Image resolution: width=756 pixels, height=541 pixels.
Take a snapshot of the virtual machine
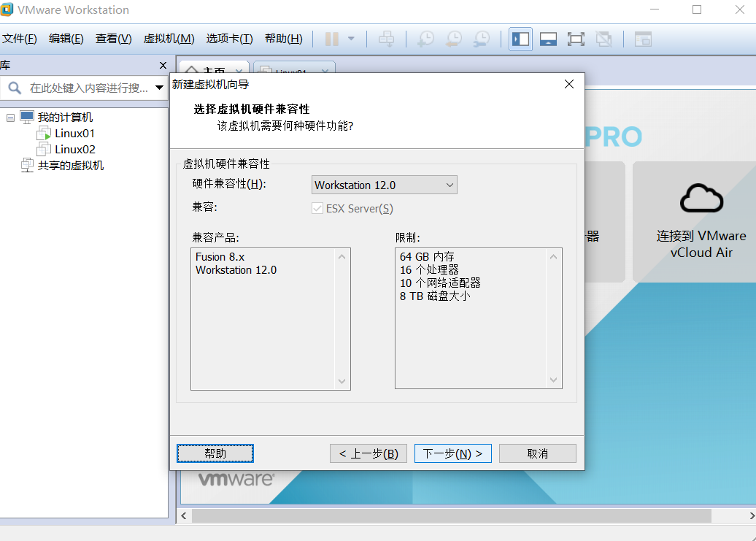pos(425,39)
